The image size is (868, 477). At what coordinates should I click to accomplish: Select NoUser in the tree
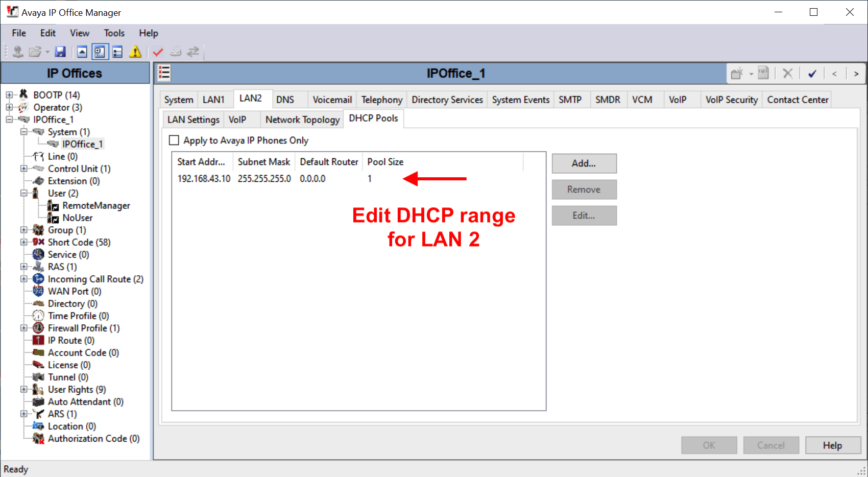click(x=77, y=218)
